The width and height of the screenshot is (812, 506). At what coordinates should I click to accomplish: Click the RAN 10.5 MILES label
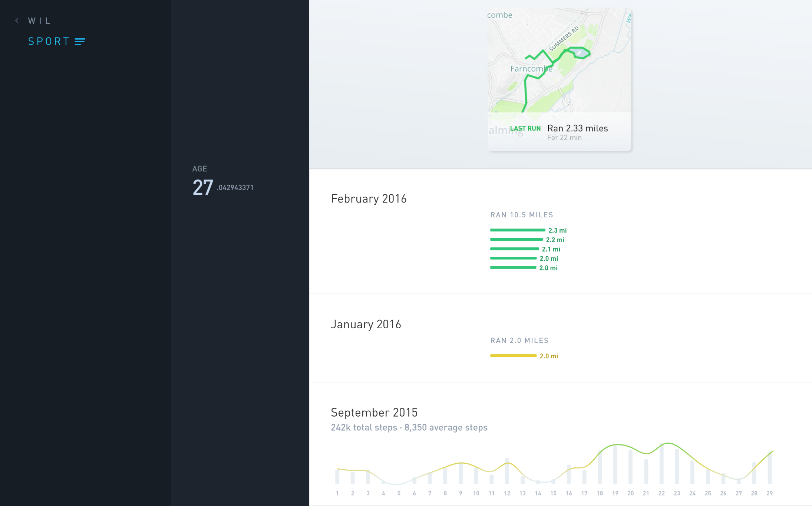[x=522, y=215]
